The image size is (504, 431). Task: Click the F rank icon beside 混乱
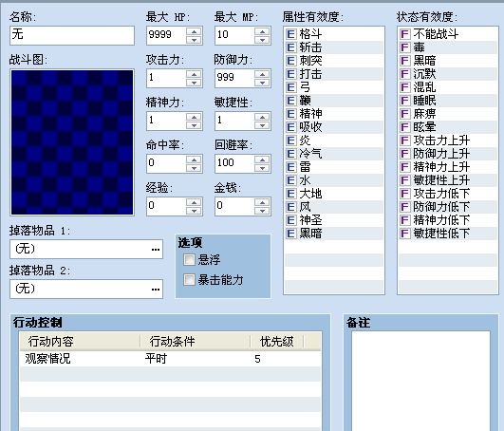click(x=404, y=87)
